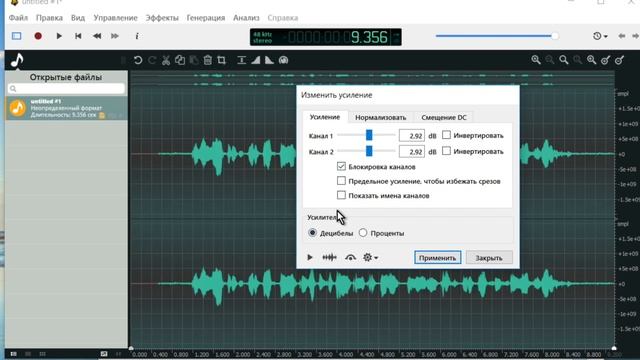Undo the last edit

tap(138, 60)
